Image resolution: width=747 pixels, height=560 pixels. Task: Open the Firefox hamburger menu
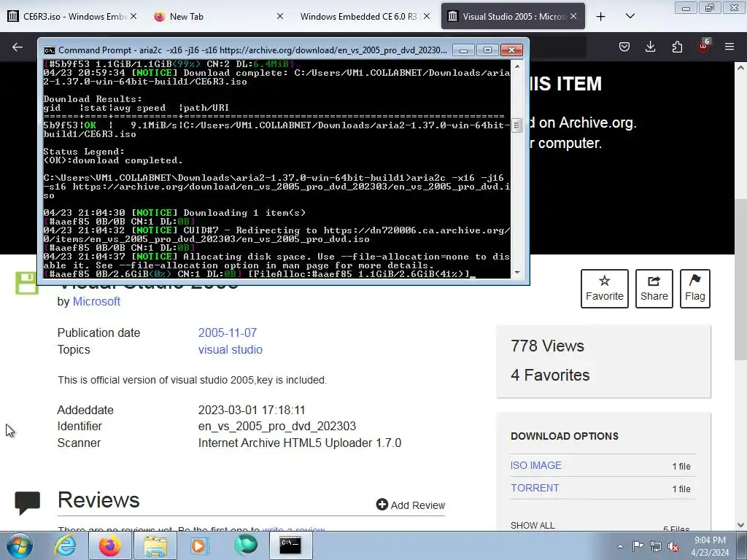729,47
